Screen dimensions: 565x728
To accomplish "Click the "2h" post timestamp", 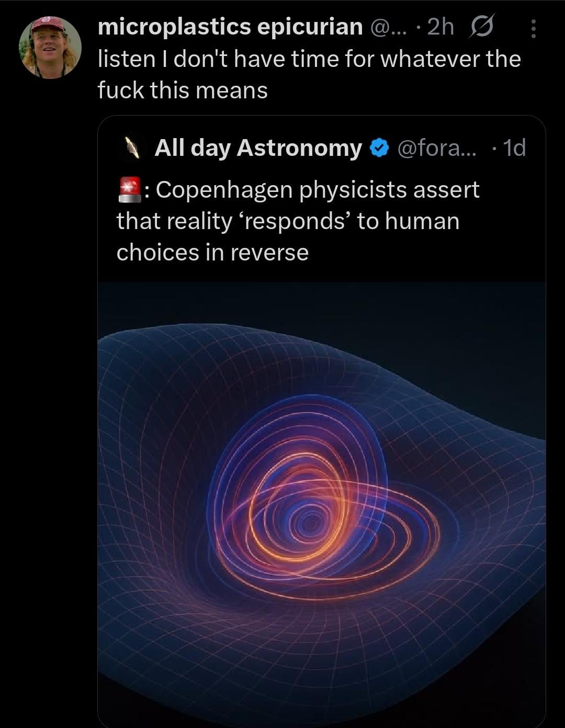I will pos(440,27).
